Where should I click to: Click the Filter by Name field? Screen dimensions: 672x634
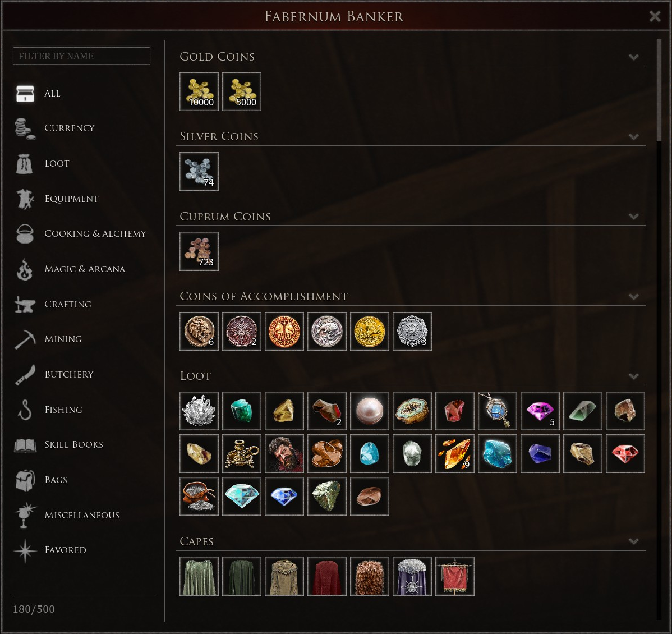pyautogui.click(x=81, y=56)
